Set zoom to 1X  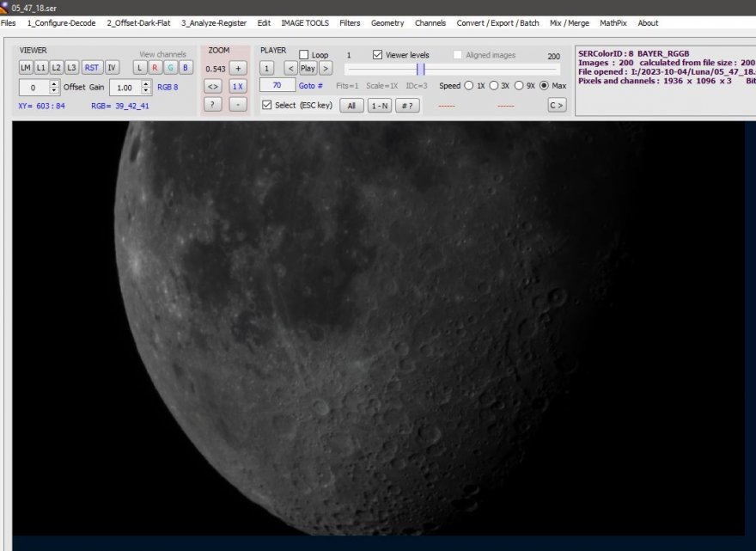(238, 87)
